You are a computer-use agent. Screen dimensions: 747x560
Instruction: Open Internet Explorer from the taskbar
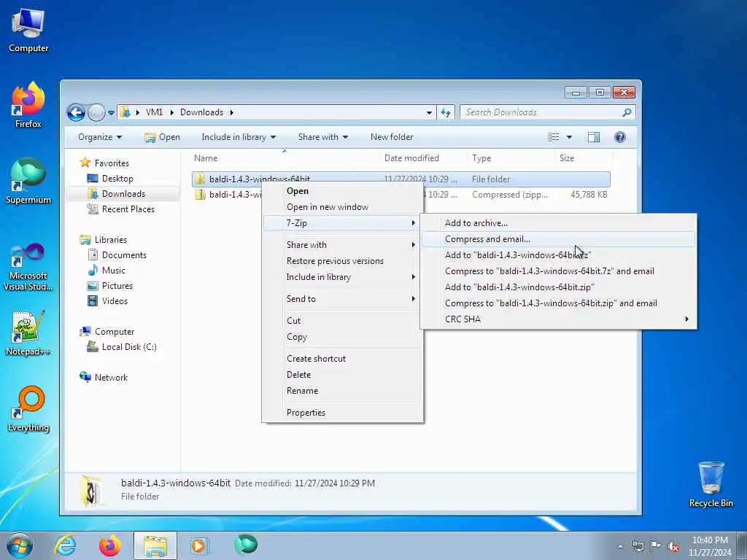point(65,545)
